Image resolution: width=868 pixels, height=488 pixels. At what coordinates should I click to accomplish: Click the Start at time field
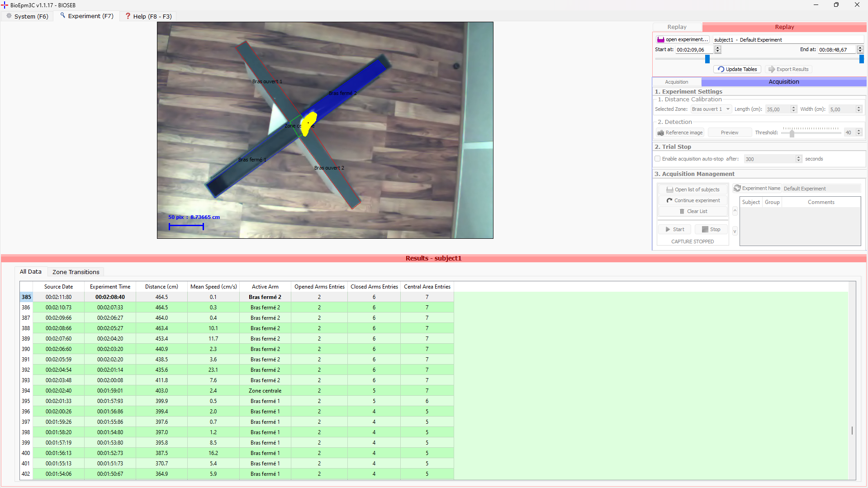tap(694, 50)
